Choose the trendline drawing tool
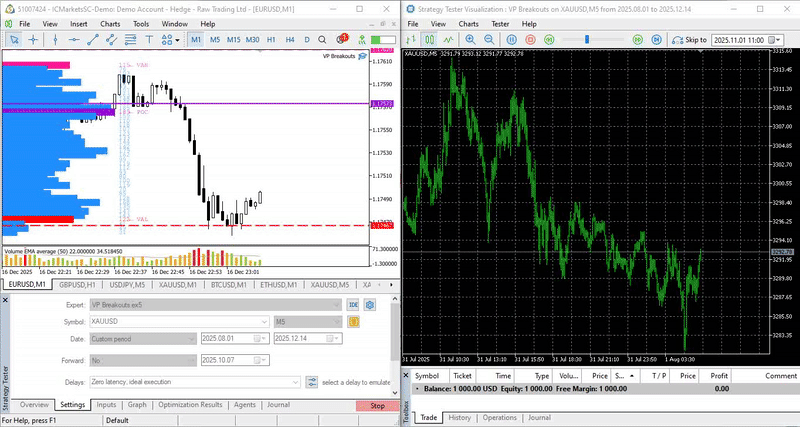This screenshot has height=427, width=800. (x=92, y=39)
